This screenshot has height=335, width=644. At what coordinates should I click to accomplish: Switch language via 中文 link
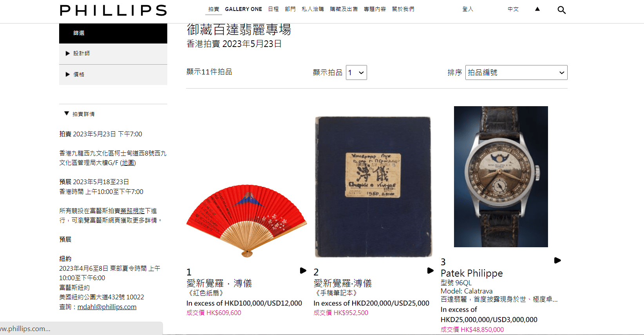513,9
